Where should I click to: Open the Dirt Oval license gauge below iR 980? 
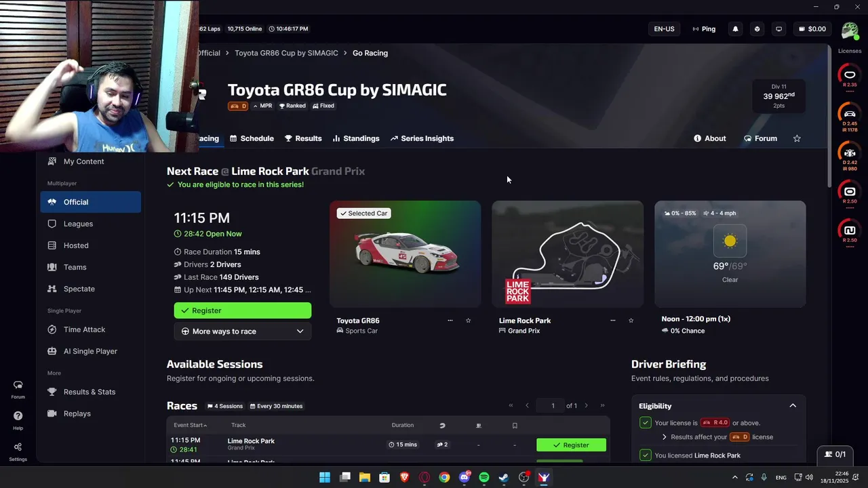[850, 192]
